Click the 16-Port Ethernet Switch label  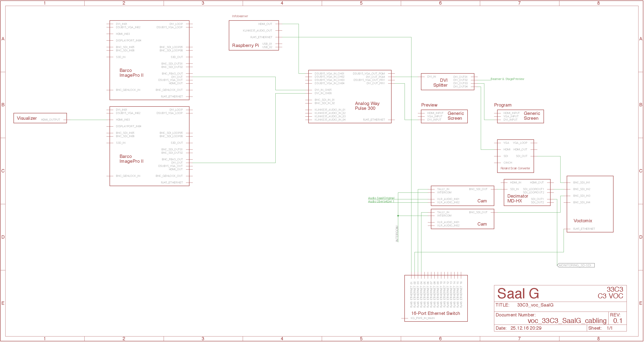pyautogui.click(x=435, y=313)
